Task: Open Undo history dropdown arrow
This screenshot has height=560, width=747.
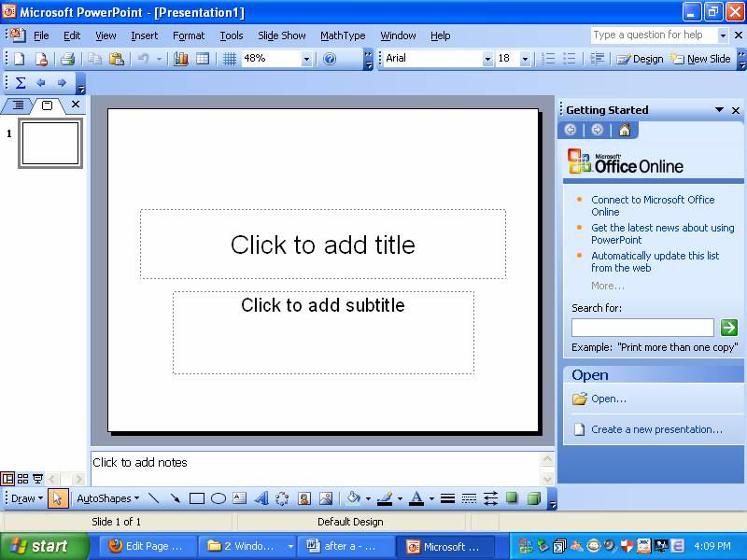Action: [x=159, y=59]
